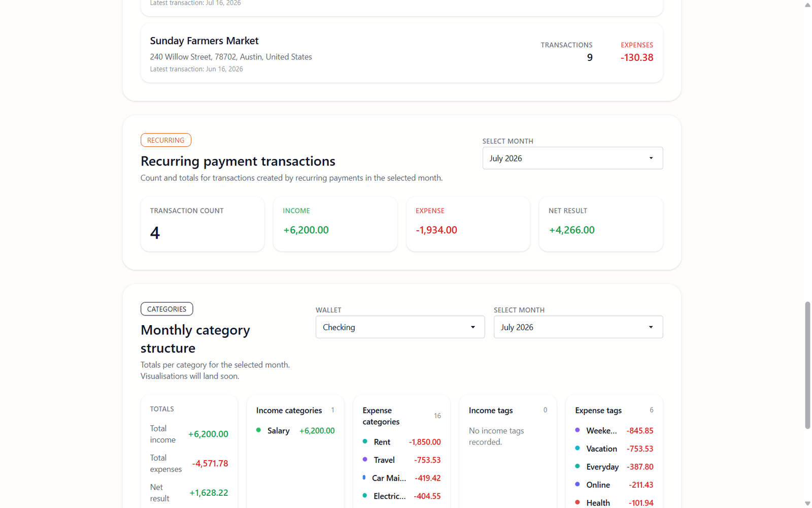Viewport: 812px width, 508px height.
Task: Click the RECURRING badge label
Action: click(x=166, y=140)
